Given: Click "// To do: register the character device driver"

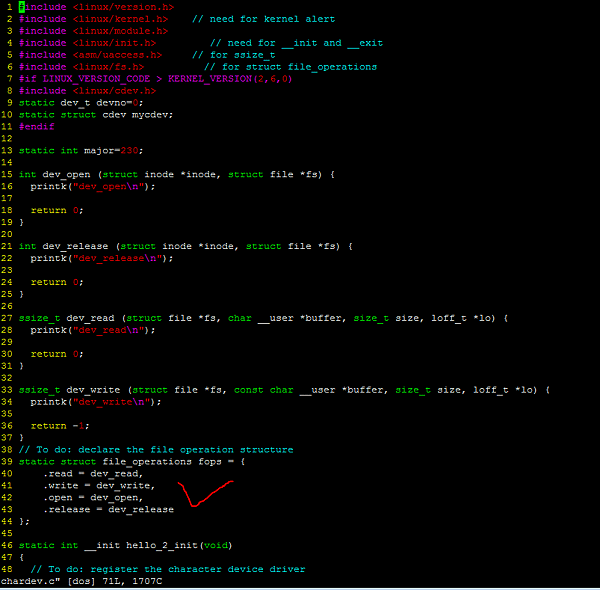Looking at the screenshot, I should pos(168,569).
